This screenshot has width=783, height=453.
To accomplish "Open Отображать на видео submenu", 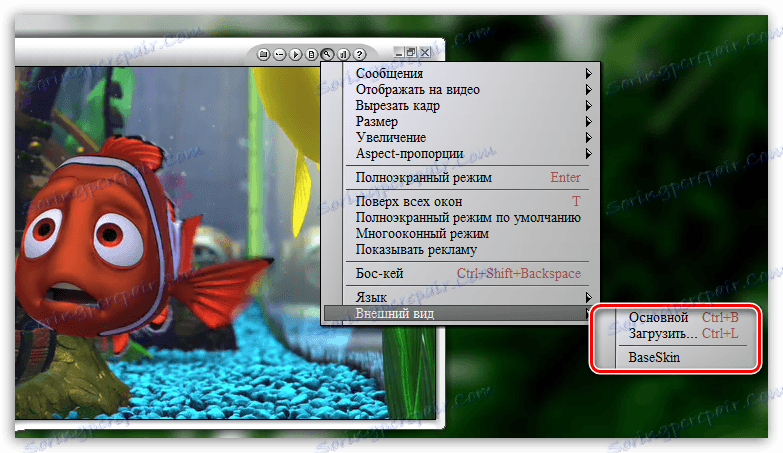I will (x=460, y=89).
